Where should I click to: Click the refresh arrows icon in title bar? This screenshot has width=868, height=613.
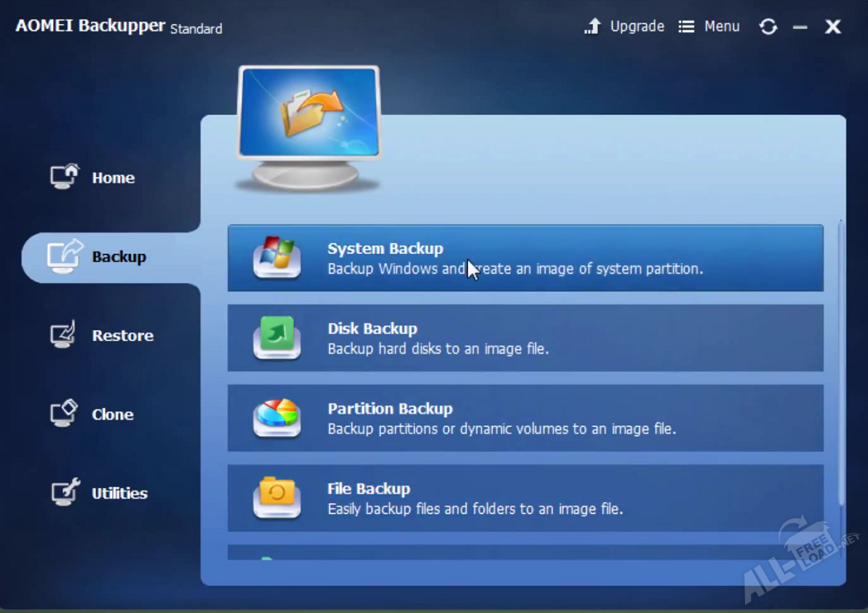pyautogui.click(x=768, y=27)
